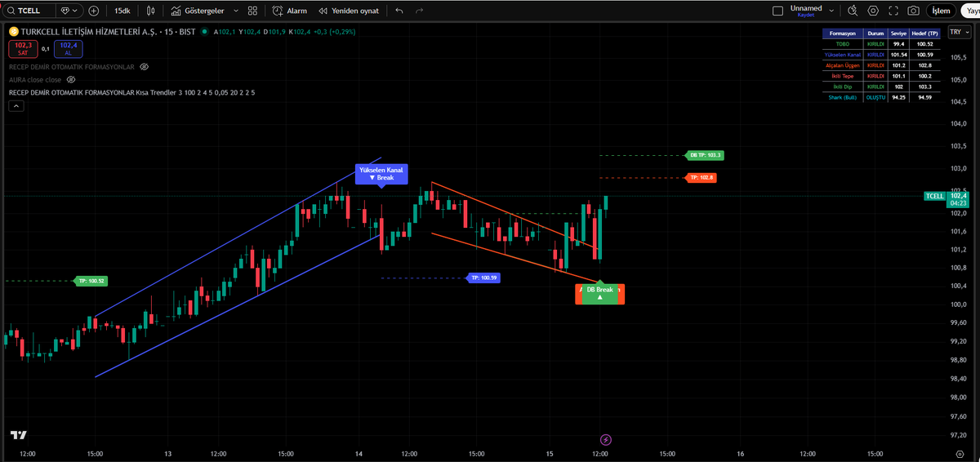Image resolution: width=980 pixels, height=462 pixels.
Task: Open indicator templates grid icon
Action: click(252, 11)
